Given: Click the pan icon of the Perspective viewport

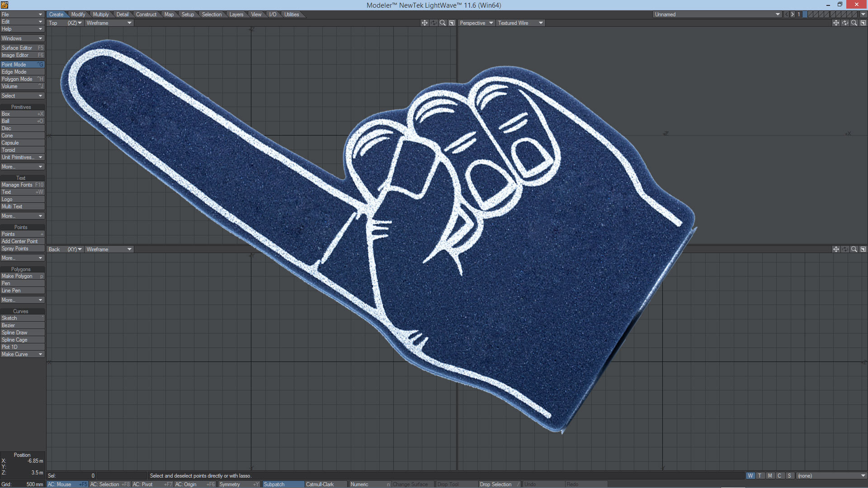Looking at the screenshot, I should tap(836, 23).
